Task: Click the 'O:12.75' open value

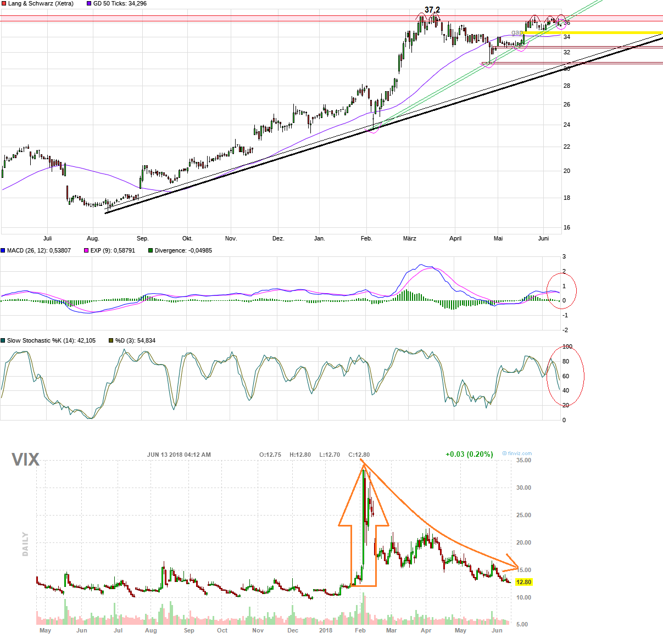Action: [x=270, y=455]
